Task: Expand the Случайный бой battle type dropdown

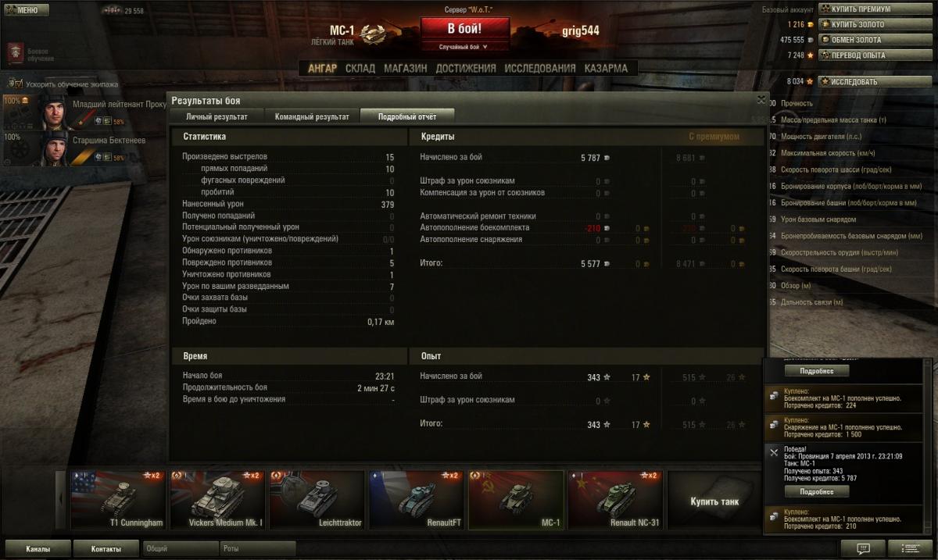Action: tap(464, 47)
